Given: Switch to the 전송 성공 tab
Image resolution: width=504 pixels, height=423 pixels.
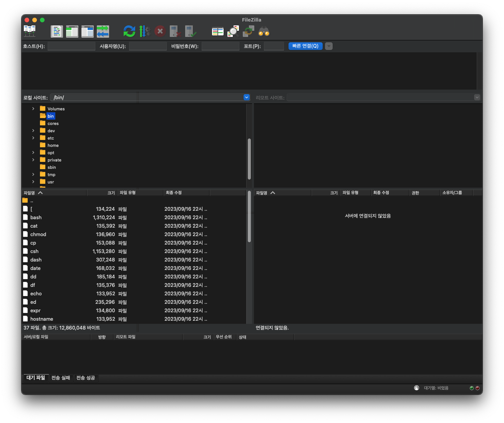Looking at the screenshot, I should tap(86, 378).
